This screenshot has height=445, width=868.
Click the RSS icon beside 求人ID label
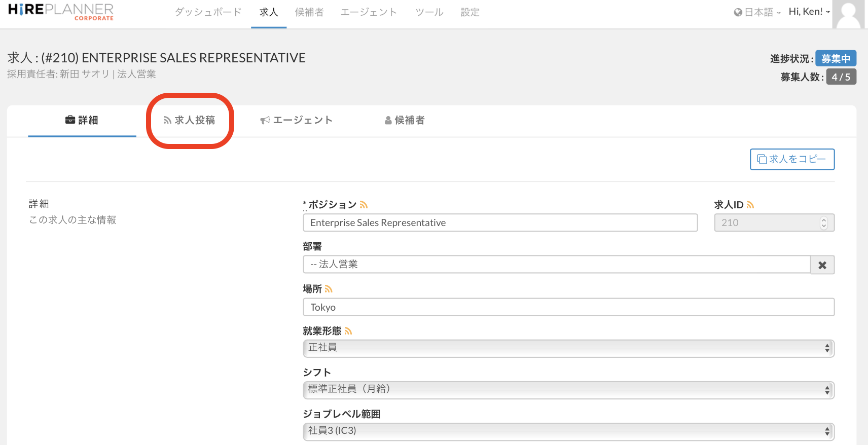(x=750, y=205)
